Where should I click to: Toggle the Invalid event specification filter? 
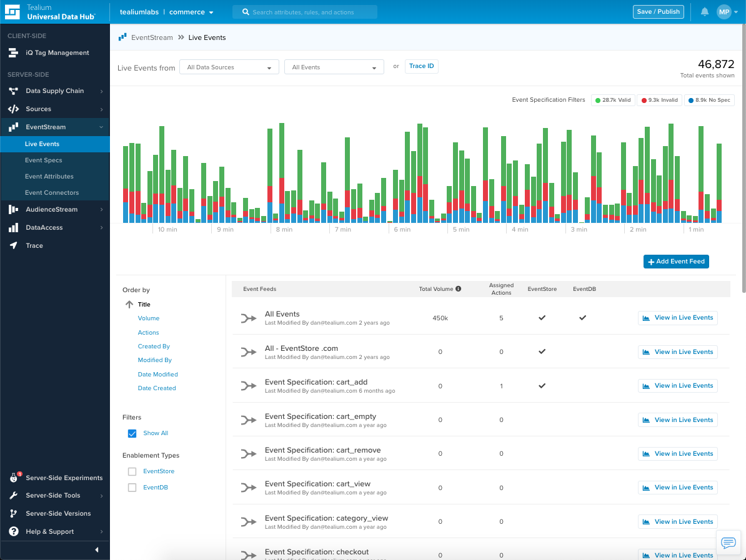click(659, 100)
